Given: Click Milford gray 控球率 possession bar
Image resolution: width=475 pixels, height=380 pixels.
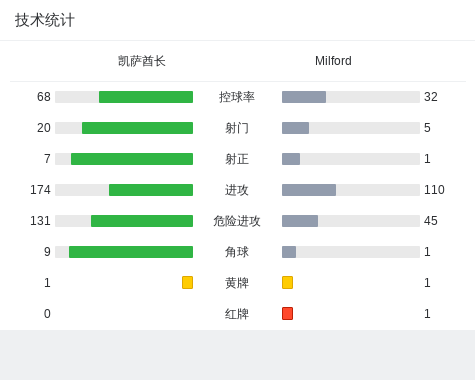Looking at the screenshot, I should click(304, 97).
